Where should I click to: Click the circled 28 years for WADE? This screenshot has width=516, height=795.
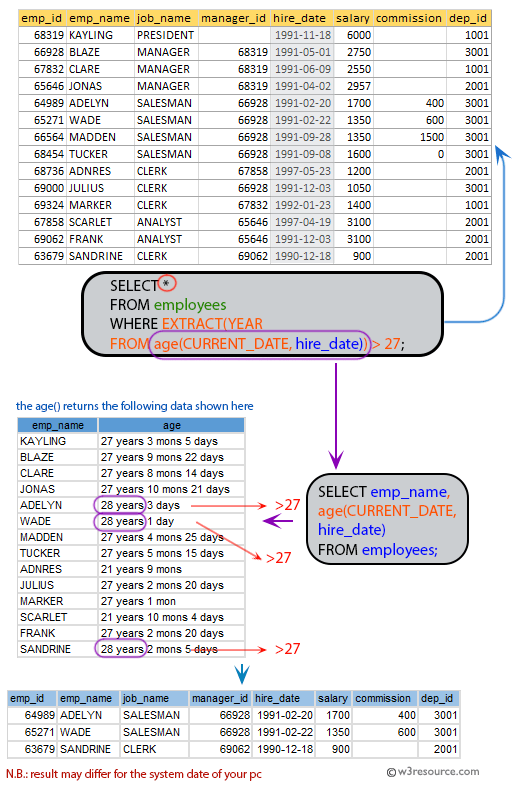click(x=120, y=521)
